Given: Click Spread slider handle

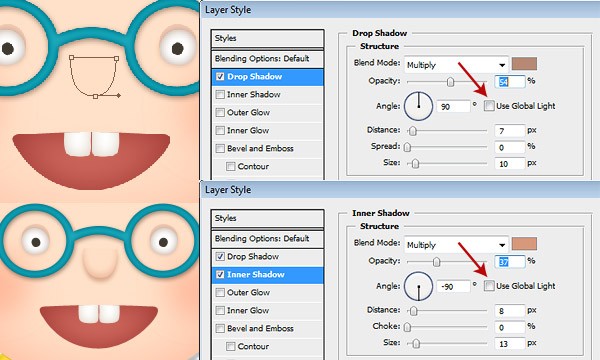Looking at the screenshot, I should click(408, 147).
